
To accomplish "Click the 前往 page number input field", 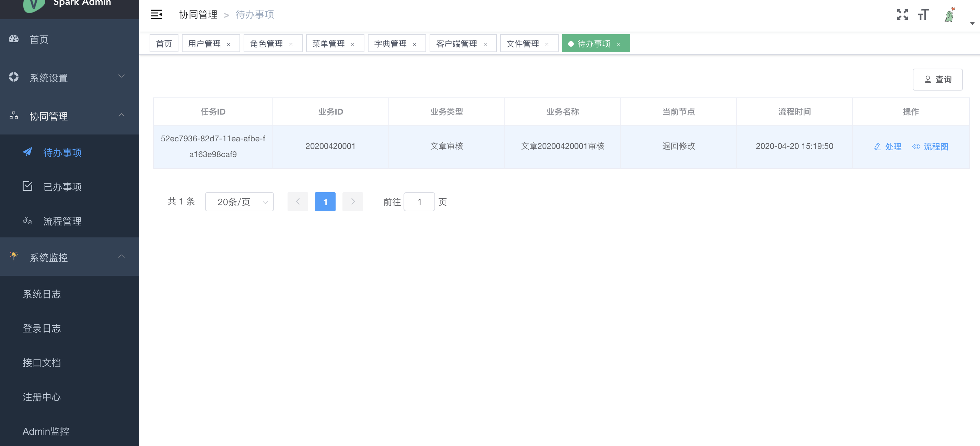I will [x=419, y=202].
